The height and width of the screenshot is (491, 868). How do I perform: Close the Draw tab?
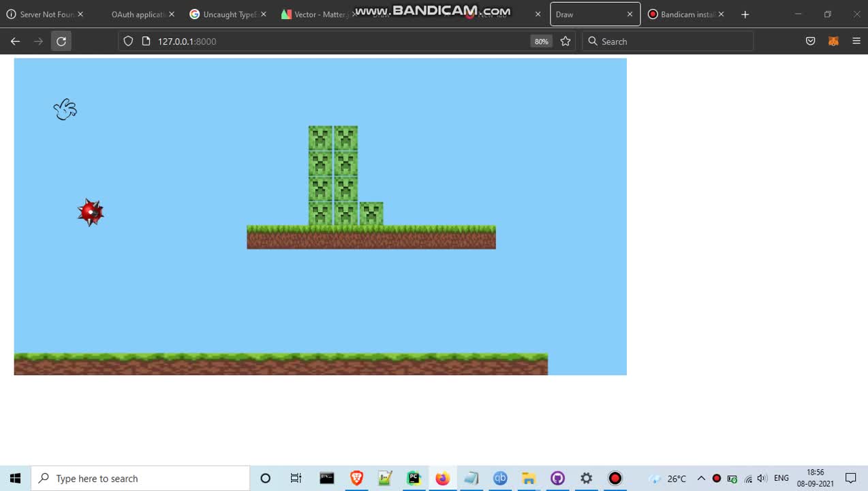tap(630, 14)
